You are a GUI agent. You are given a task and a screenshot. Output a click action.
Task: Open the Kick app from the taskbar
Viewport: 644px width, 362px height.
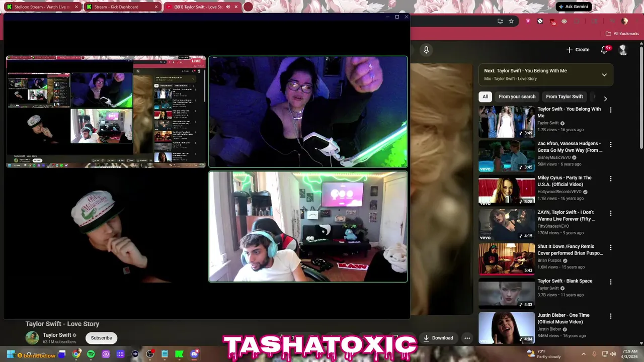point(179,354)
